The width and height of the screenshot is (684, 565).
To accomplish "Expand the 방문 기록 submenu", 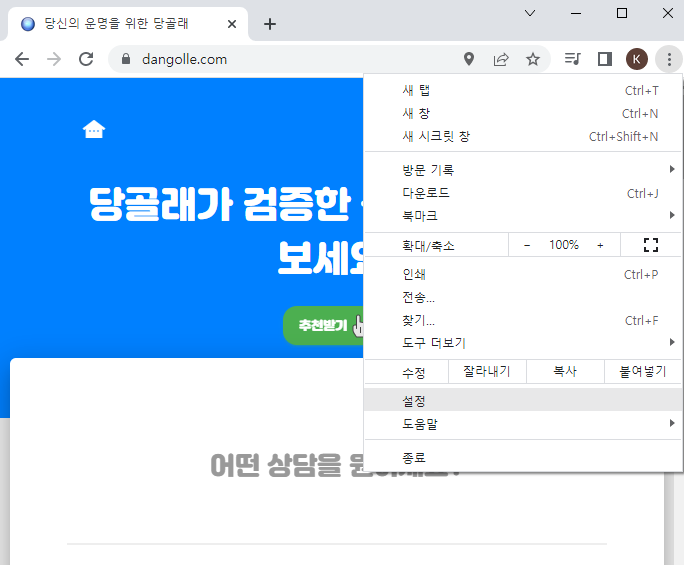I will coord(523,170).
